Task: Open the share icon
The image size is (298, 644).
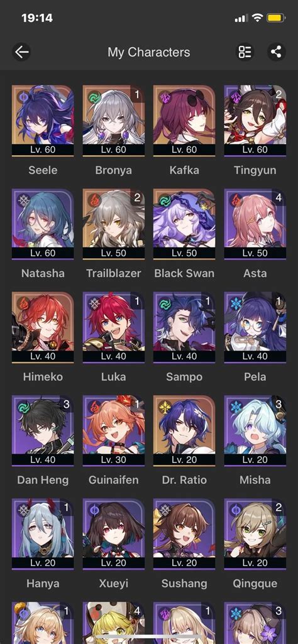Action: 276,52
